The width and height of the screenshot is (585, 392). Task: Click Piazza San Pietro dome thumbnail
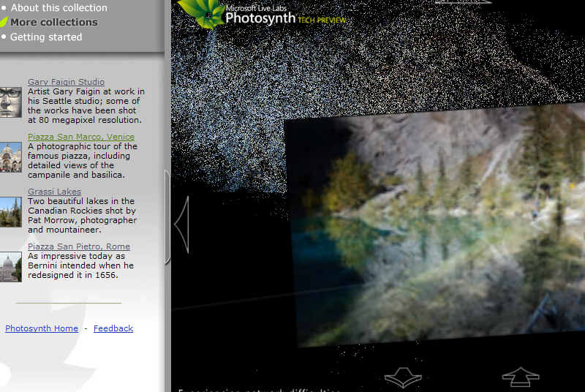tap(10, 267)
